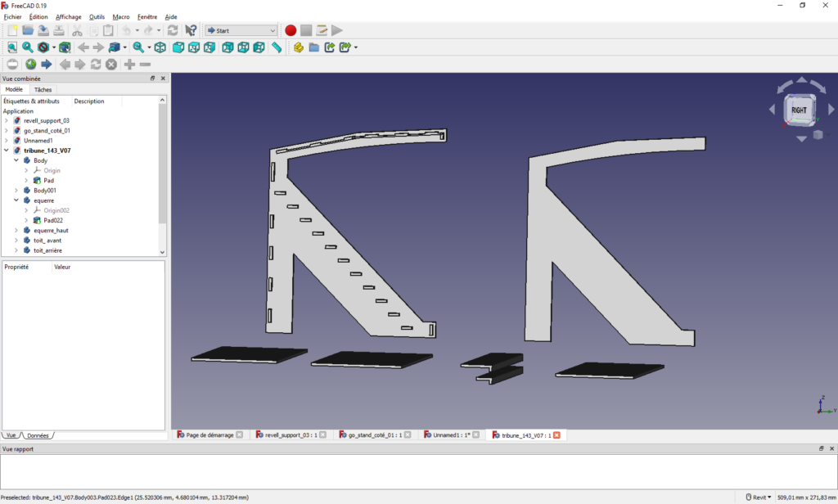Image resolution: width=838 pixels, height=504 pixels.
Task: Click the RIGHT face of navigation cube
Action: click(x=799, y=110)
